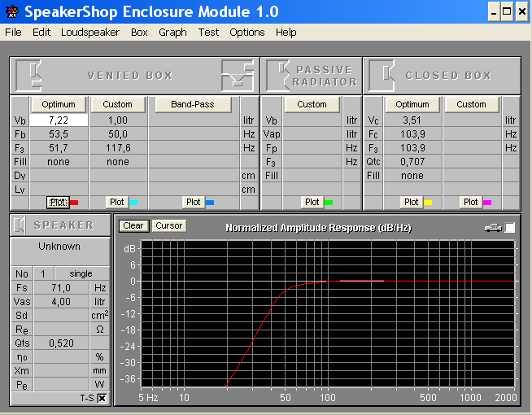Click the magenta closed custom color swatch
The width and height of the screenshot is (532, 415).
tap(487, 203)
